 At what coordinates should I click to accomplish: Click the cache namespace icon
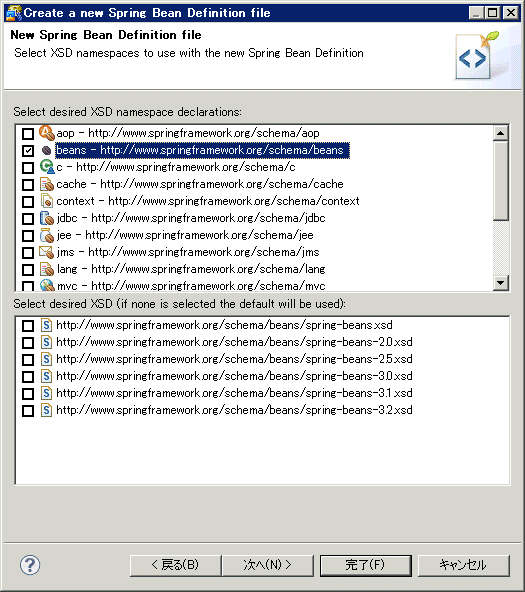(x=47, y=184)
